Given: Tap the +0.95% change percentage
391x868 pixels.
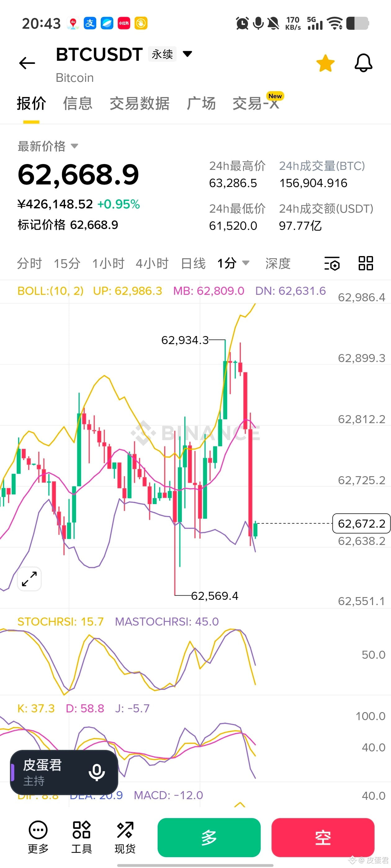Looking at the screenshot, I should (x=119, y=204).
